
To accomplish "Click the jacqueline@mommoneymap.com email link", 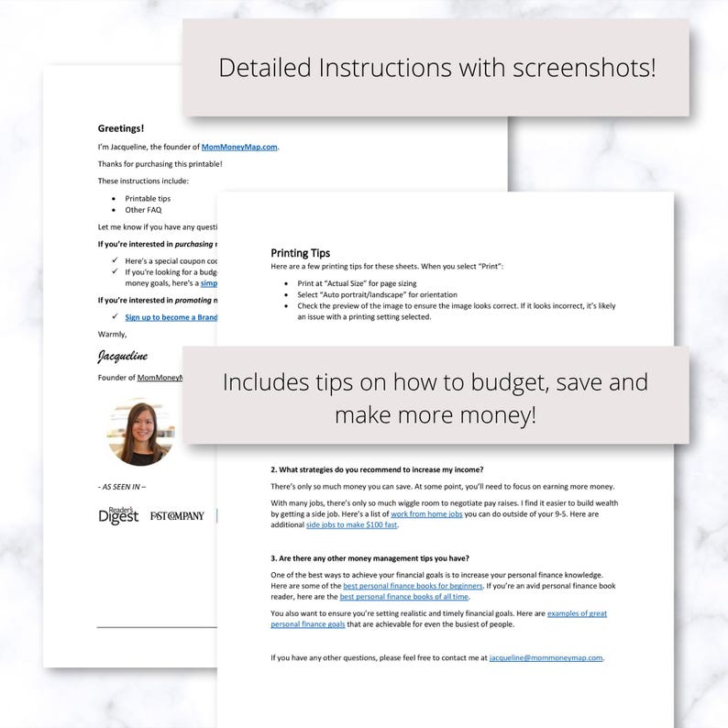I will (x=546, y=658).
